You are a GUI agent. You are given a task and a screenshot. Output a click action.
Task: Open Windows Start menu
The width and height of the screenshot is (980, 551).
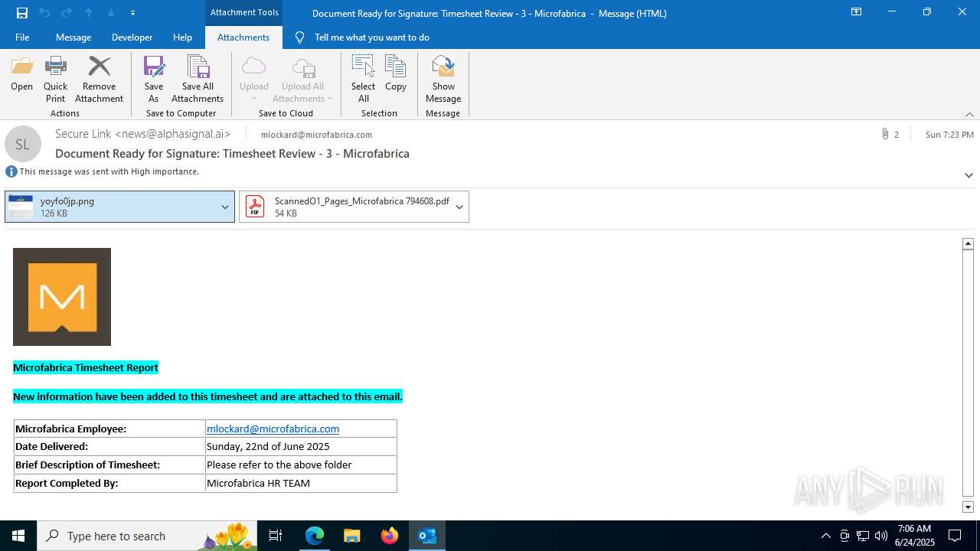pyautogui.click(x=18, y=536)
